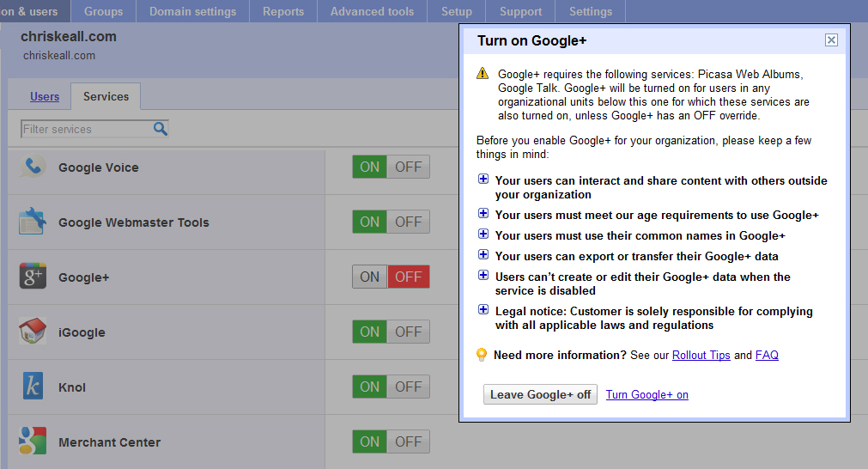Open the Rollout Tips link
868x469 pixels.
tap(701, 355)
